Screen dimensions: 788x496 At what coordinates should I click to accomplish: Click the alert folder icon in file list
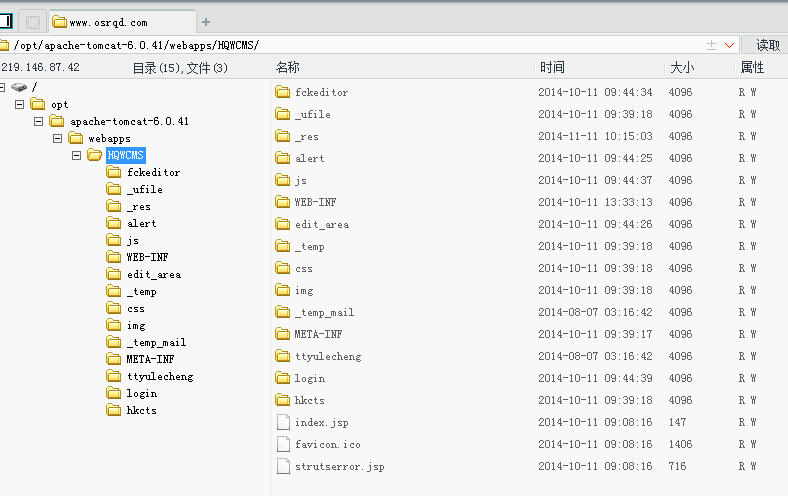282,158
